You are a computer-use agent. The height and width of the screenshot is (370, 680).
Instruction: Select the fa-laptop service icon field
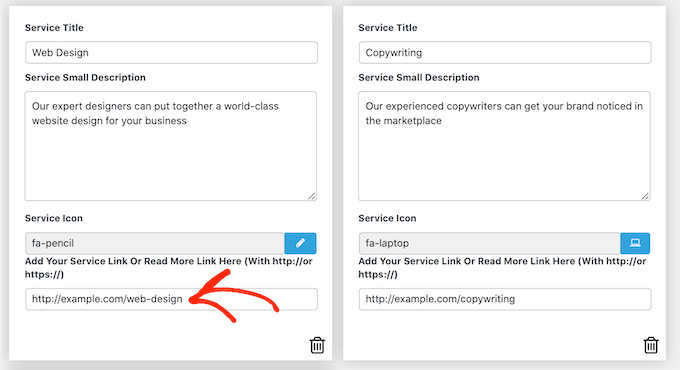coord(490,243)
